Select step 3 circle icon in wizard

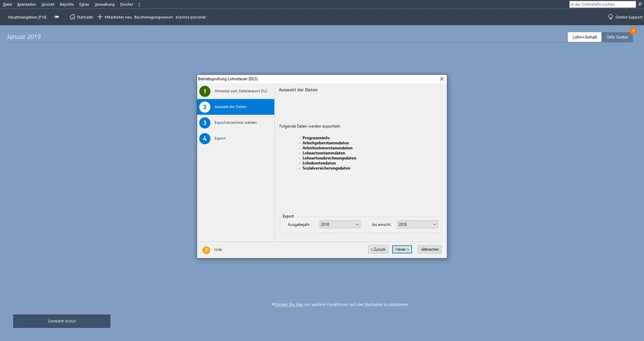tap(205, 123)
